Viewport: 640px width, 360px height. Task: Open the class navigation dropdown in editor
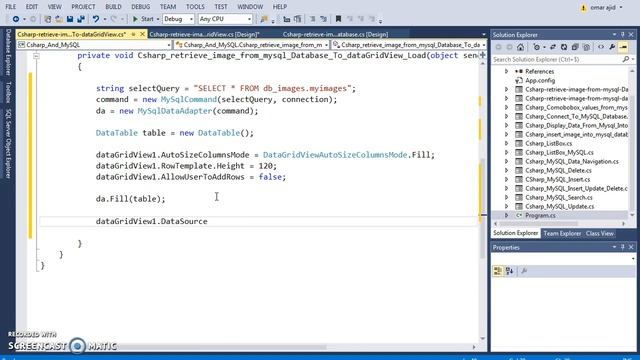(251, 45)
